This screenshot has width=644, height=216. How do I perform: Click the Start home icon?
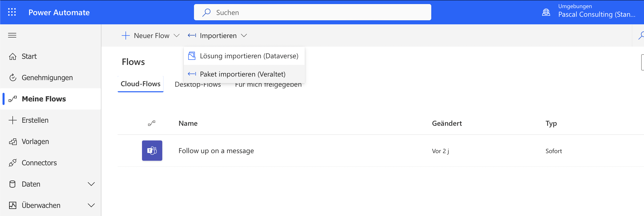tap(13, 56)
